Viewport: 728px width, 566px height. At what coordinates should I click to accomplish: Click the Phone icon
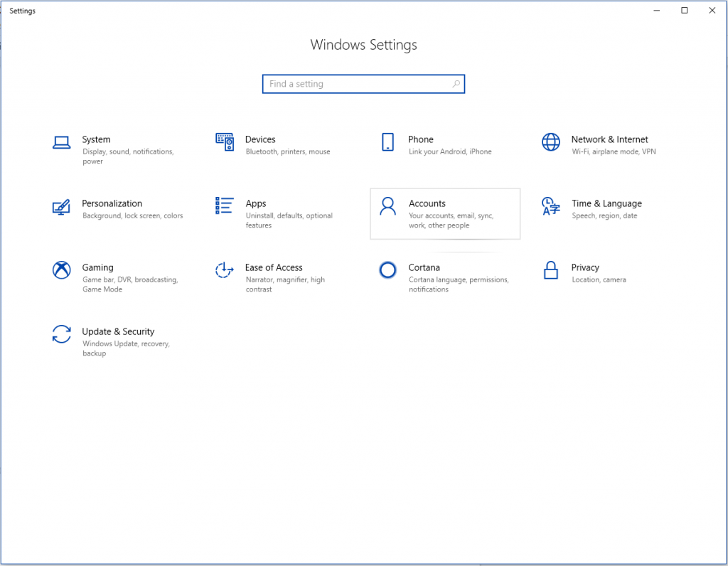click(x=387, y=141)
